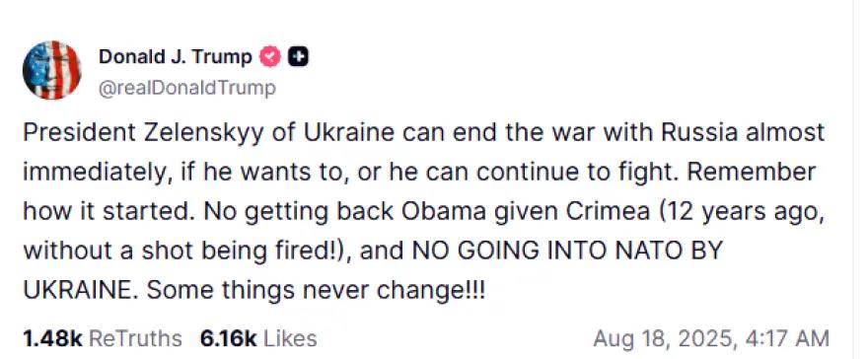Click the sentence Some things never change
The width and height of the screenshot is (868, 359).
click(x=315, y=290)
